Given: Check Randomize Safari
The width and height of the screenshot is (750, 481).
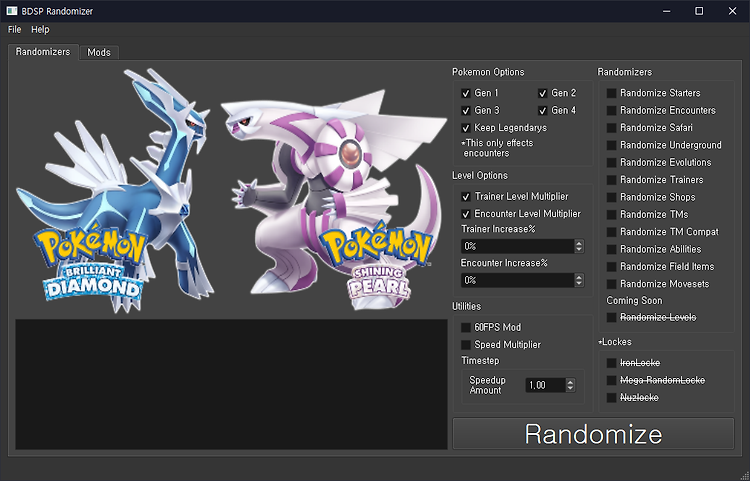Looking at the screenshot, I should pos(611,128).
